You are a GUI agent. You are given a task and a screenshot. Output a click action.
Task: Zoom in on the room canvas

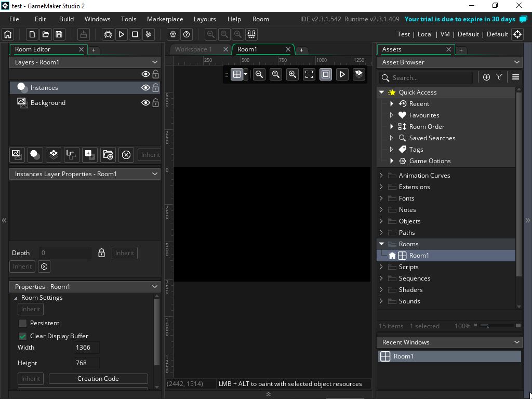coord(292,74)
